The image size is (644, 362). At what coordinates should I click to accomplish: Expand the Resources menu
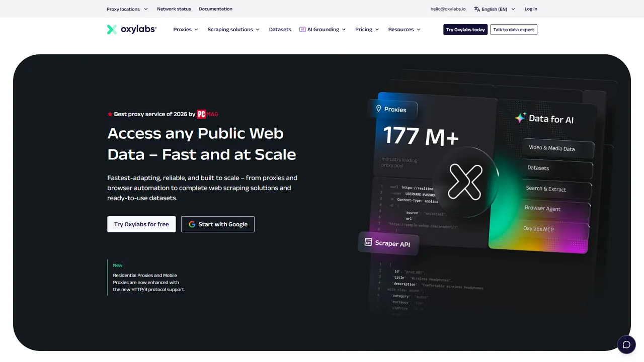404,30
